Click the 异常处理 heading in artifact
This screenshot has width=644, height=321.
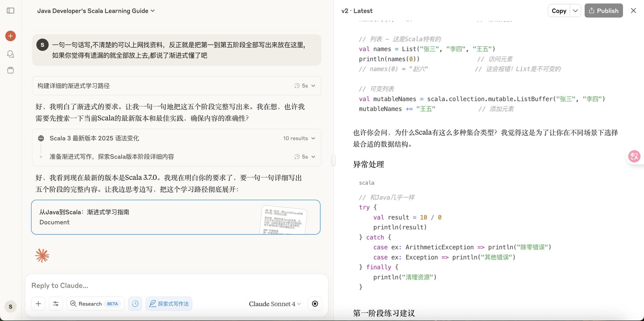pyautogui.click(x=368, y=165)
